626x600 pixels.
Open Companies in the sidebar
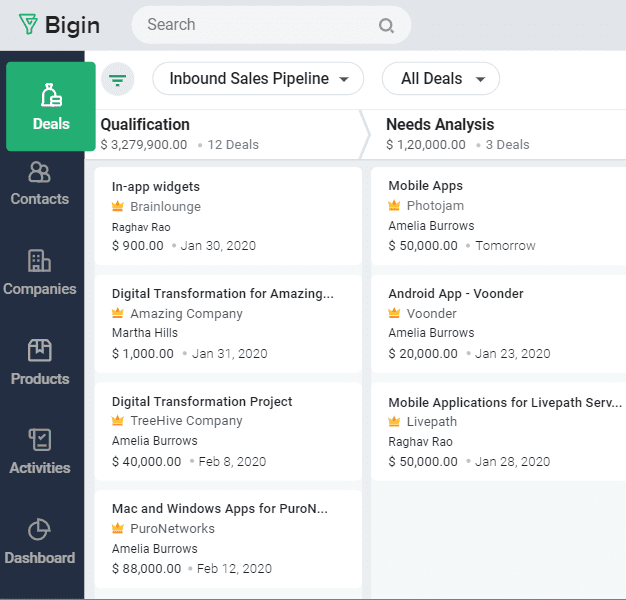pyautogui.click(x=40, y=273)
